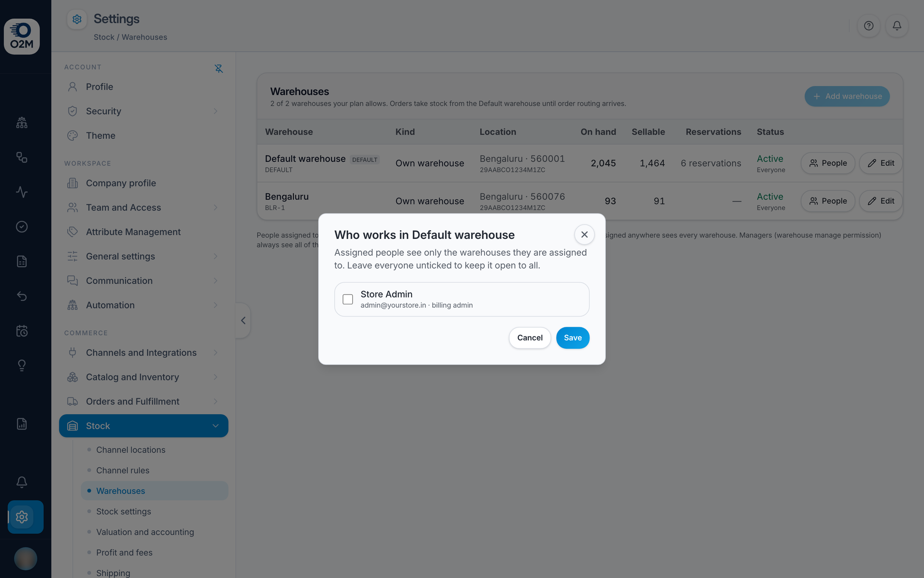The width and height of the screenshot is (924, 578).
Task: Expand Communication section
Action: click(143, 280)
